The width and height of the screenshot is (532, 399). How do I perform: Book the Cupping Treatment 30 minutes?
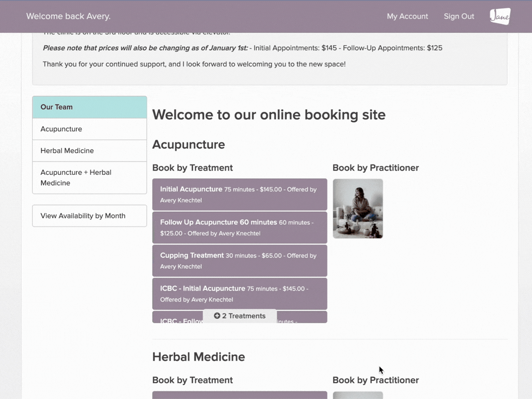pyautogui.click(x=239, y=261)
